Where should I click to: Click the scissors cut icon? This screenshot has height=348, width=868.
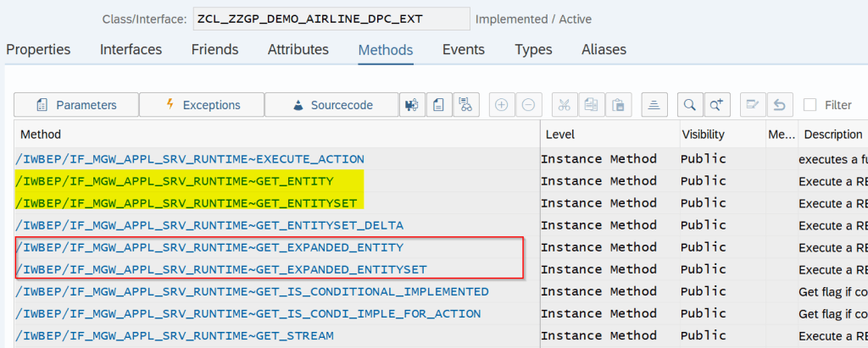tap(565, 105)
